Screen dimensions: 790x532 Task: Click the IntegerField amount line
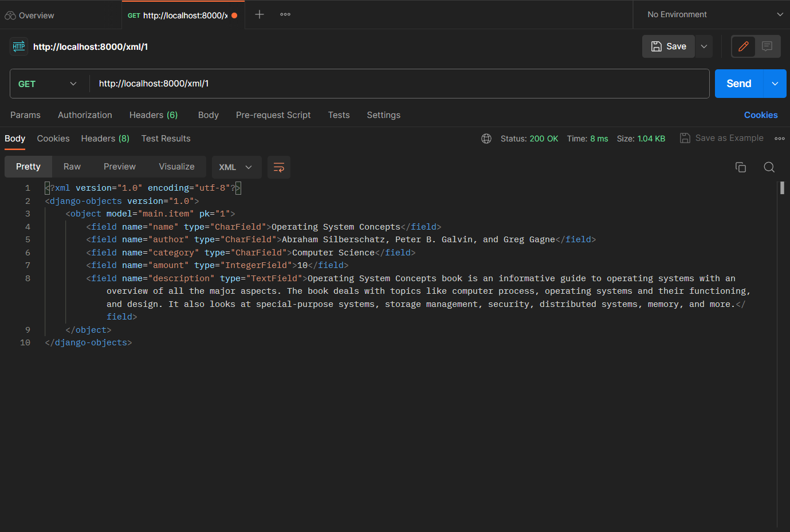218,265
